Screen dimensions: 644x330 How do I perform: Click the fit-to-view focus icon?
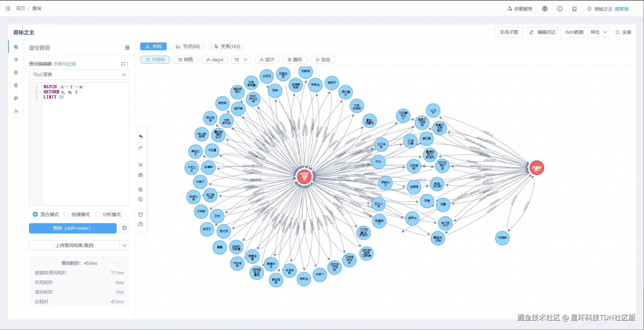click(141, 165)
